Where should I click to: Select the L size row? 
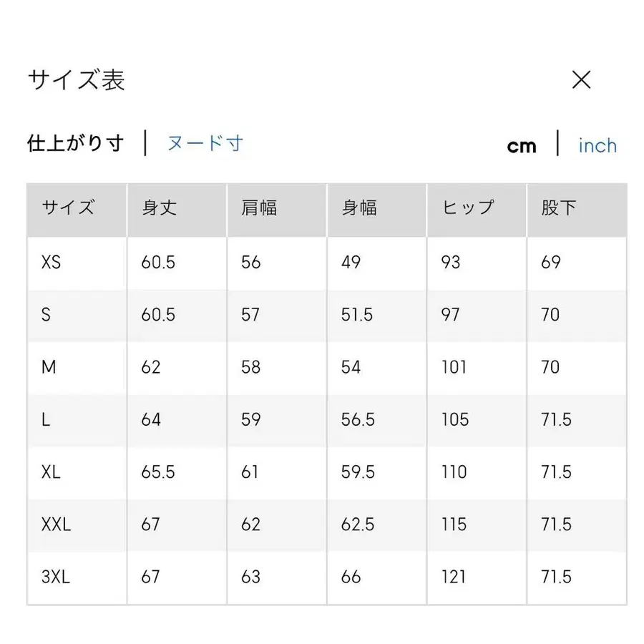pyautogui.click(x=44, y=420)
